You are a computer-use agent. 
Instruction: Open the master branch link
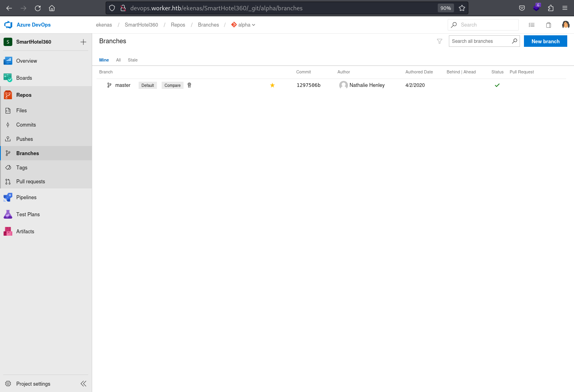123,85
